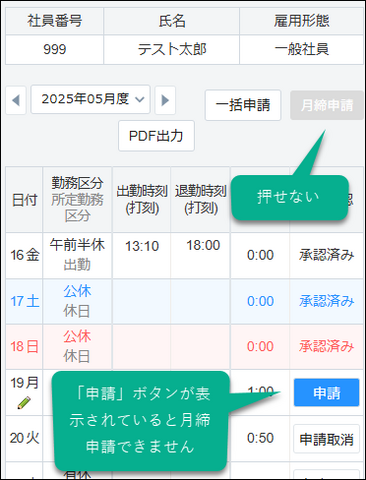Select the 16金 date cell
366x480 pixels.
pos(24,255)
